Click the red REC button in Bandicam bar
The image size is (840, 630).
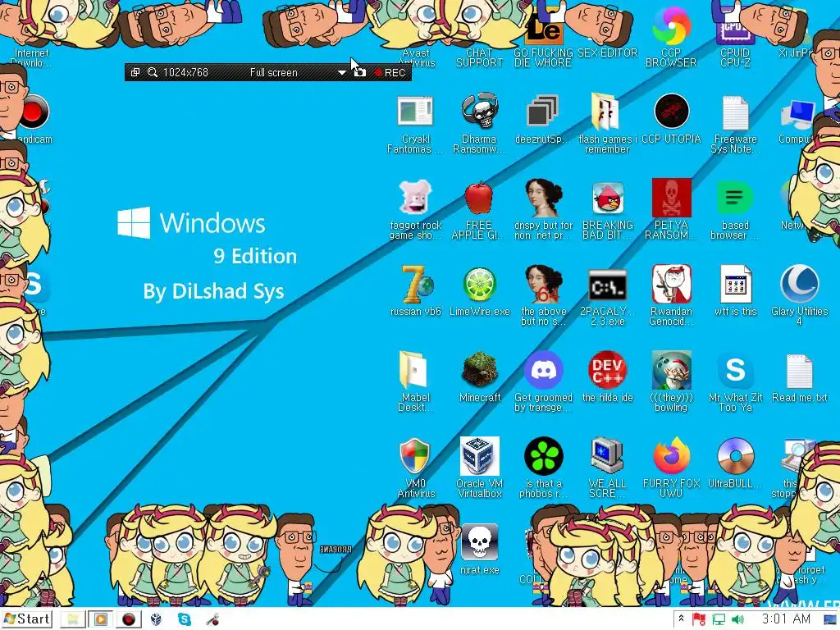pyautogui.click(x=390, y=72)
